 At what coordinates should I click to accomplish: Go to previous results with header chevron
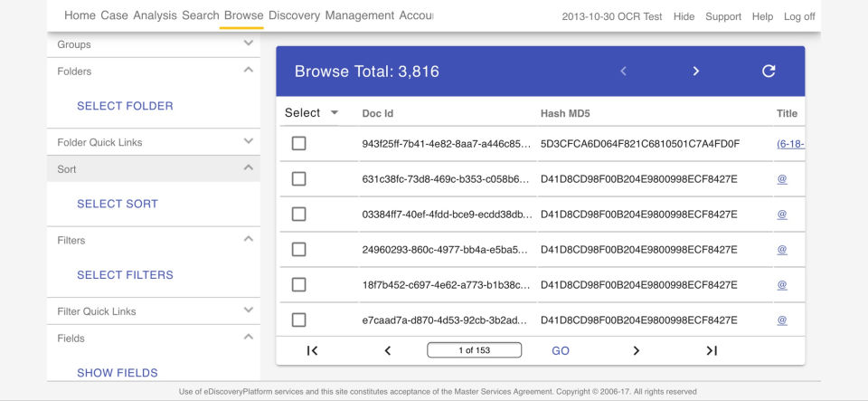[x=623, y=72]
